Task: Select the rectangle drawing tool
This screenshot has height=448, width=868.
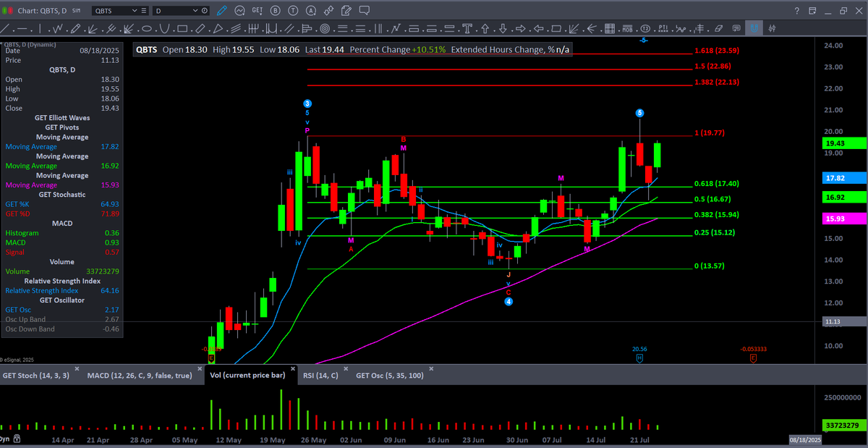Action: (x=182, y=28)
